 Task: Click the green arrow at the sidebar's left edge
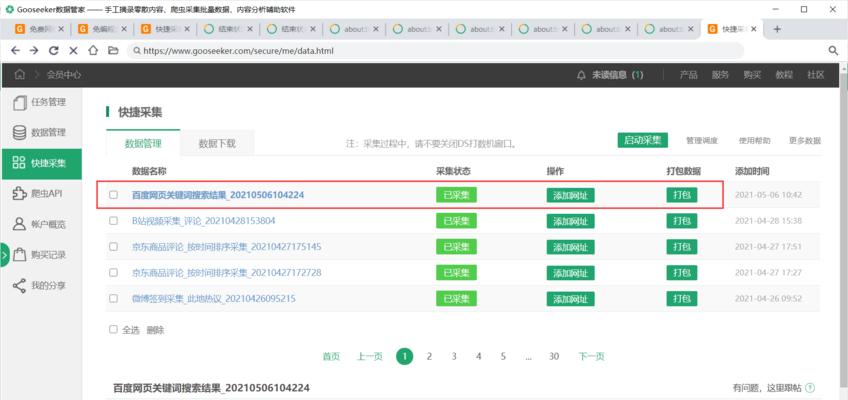tap(4, 255)
